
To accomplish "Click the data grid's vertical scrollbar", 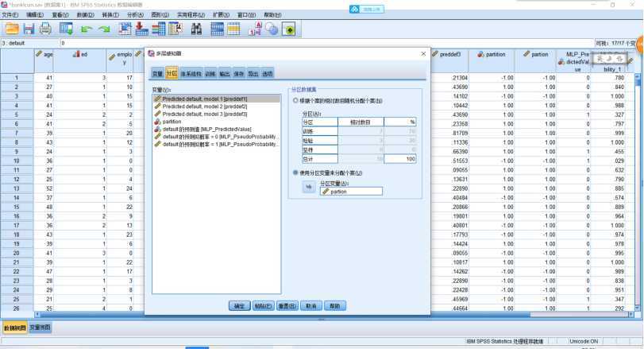I will point(638,192).
